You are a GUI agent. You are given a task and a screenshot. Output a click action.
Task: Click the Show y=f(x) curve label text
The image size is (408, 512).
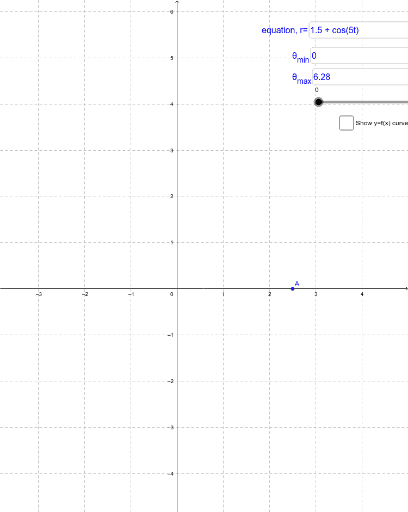coord(382,123)
